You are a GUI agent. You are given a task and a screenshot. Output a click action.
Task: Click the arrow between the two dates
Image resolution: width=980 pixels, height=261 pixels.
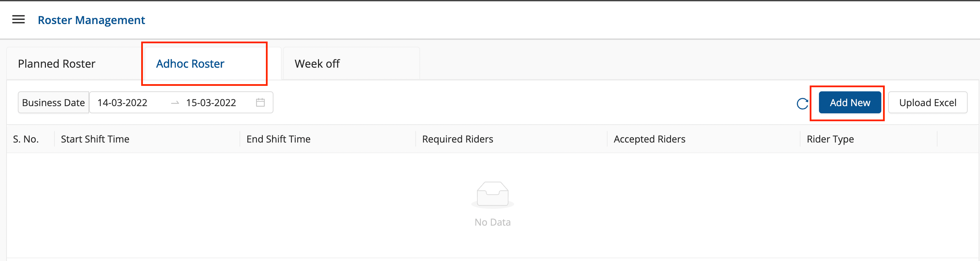click(175, 103)
